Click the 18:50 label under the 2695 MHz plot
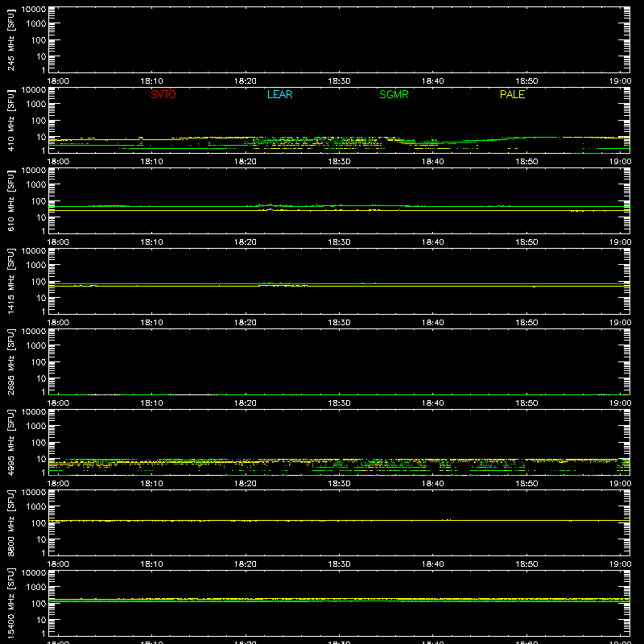The width and height of the screenshot is (644, 644). [x=526, y=403]
